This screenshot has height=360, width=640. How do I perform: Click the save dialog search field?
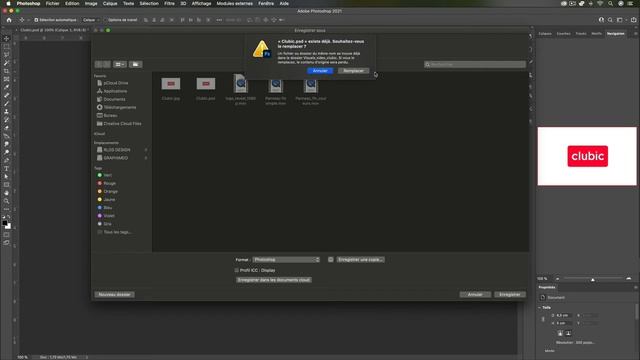pyautogui.click(x=475, y=64)
